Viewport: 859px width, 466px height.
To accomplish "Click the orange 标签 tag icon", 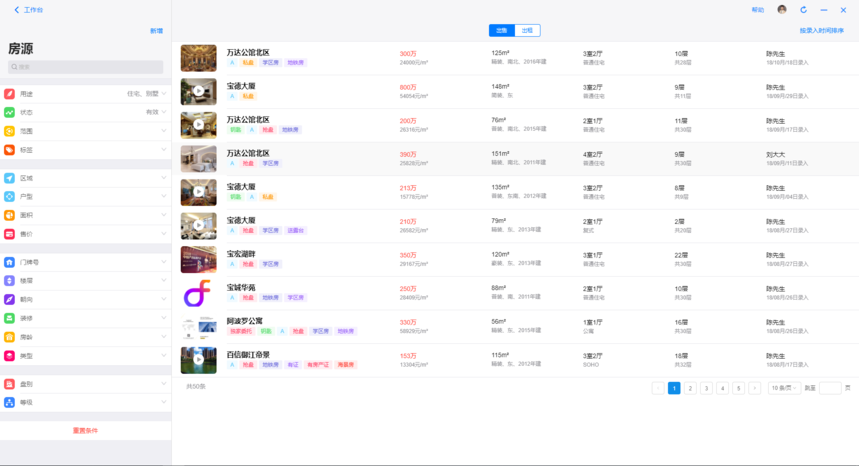I will tap(9, 149).
